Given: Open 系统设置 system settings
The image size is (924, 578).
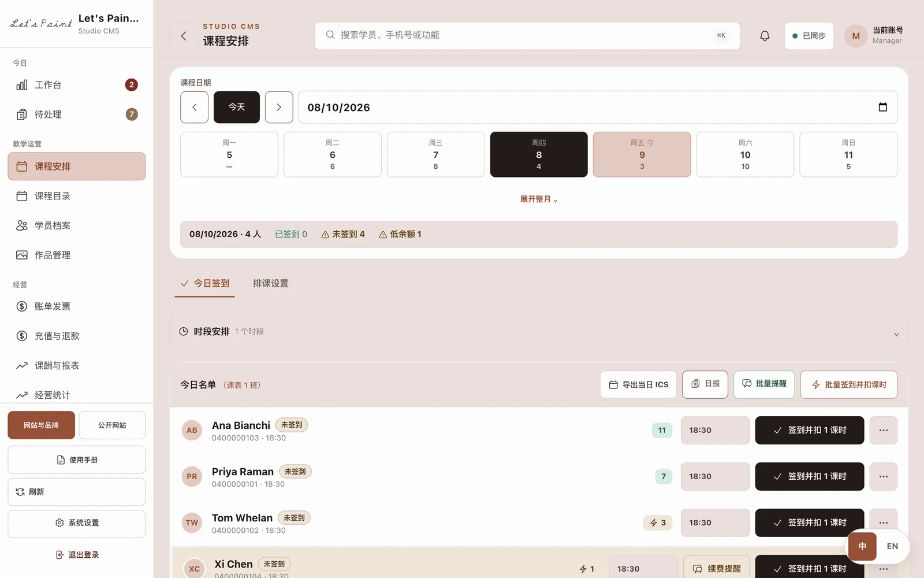Looking at the screenshot, I should [x=77, y=523].
